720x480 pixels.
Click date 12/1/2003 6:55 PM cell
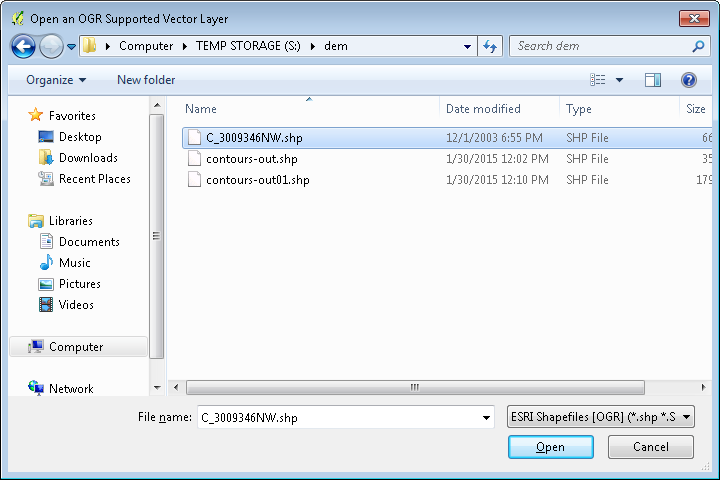click(494, 138)
